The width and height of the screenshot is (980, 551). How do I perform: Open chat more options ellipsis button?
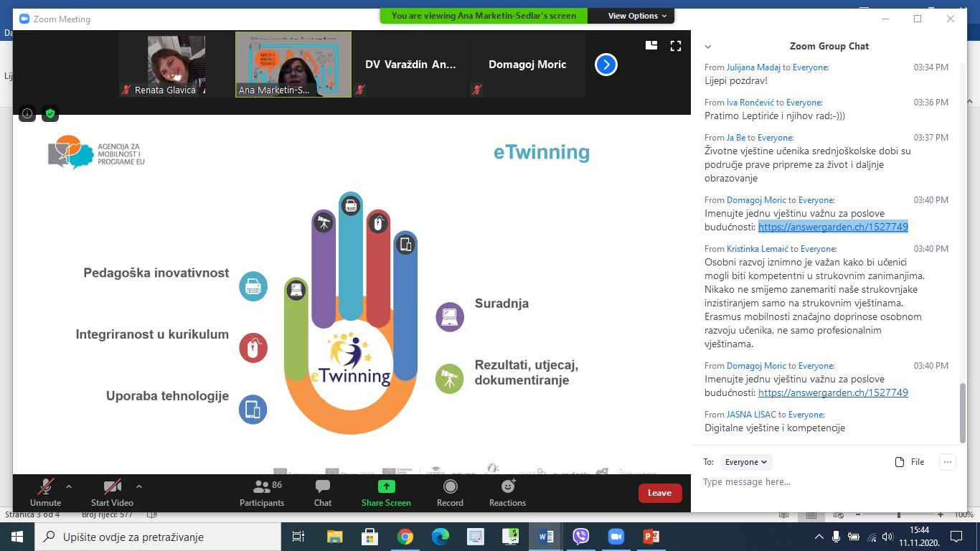pos(948,462)
